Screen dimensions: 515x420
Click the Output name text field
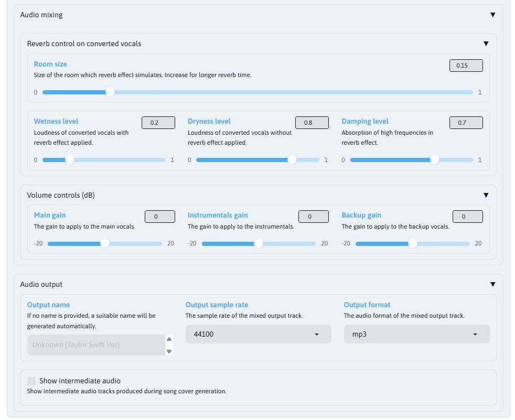(x=94, y=345)
